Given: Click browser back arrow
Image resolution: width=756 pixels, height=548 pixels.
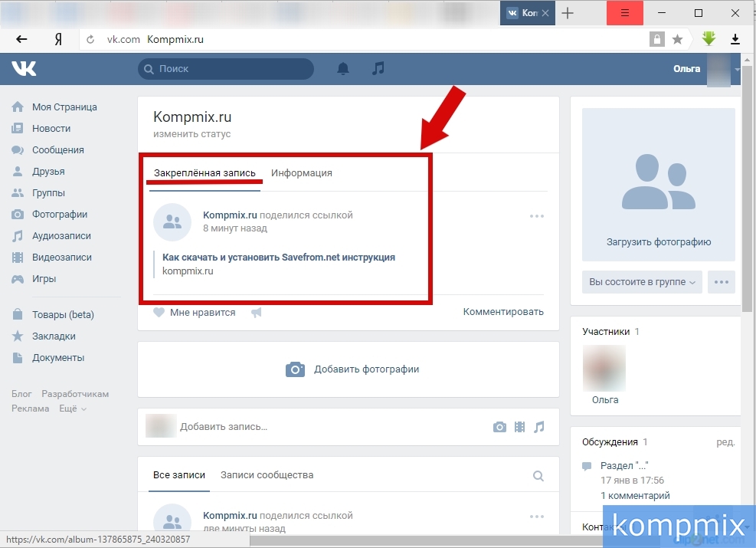Looking at the screenshot, I should [21, 39].
